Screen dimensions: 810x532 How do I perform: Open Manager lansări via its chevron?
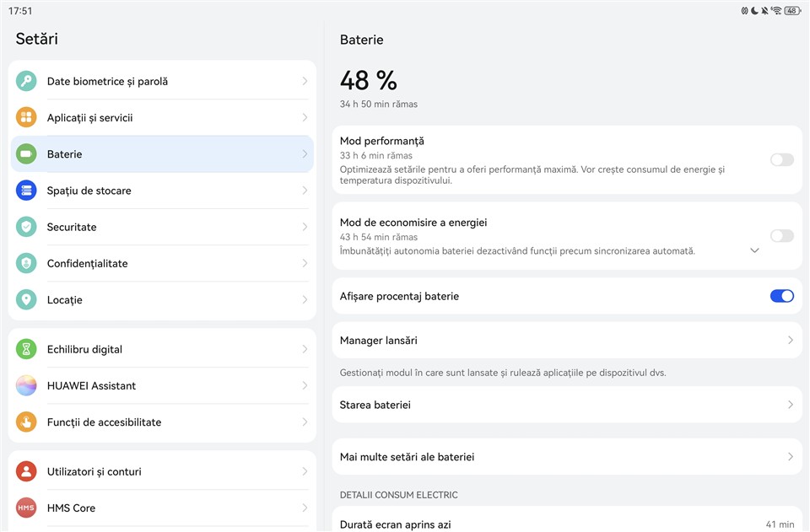click(x=791, y=341)
